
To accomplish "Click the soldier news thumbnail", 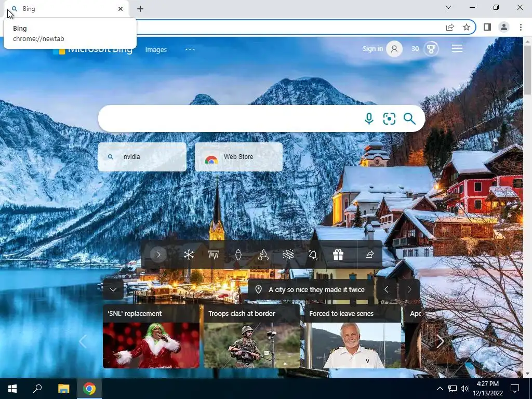I will click(252, 345).
